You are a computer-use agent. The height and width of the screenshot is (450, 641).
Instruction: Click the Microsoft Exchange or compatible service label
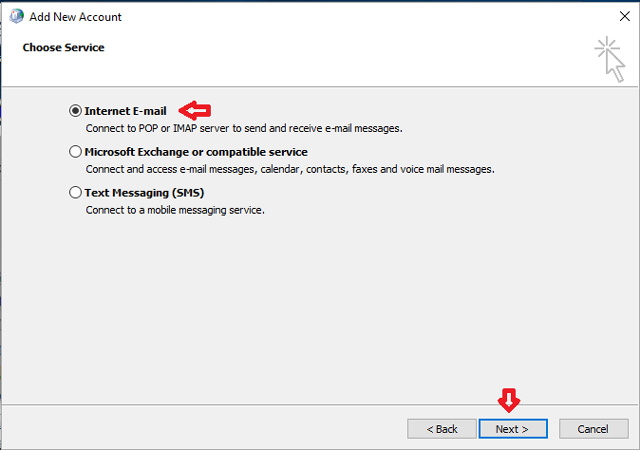click(x=196, y=152)
